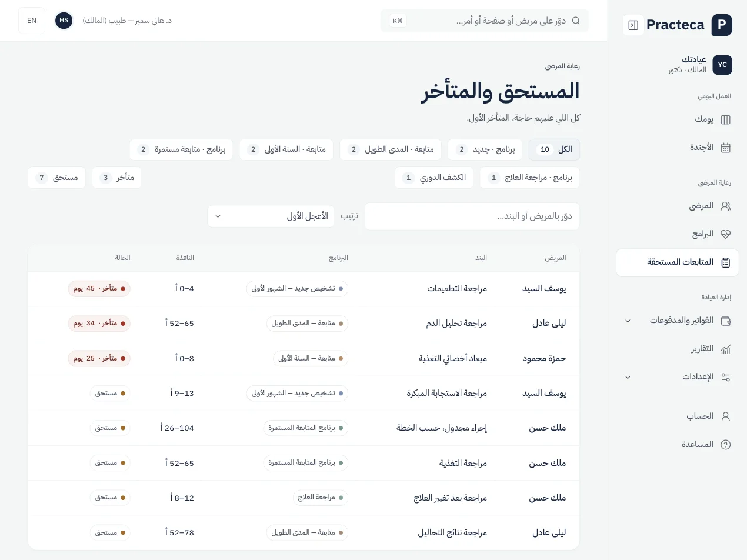747x560 pixels.
Task: Click the search magnifier icon
Action: click(x=576, y=21)
